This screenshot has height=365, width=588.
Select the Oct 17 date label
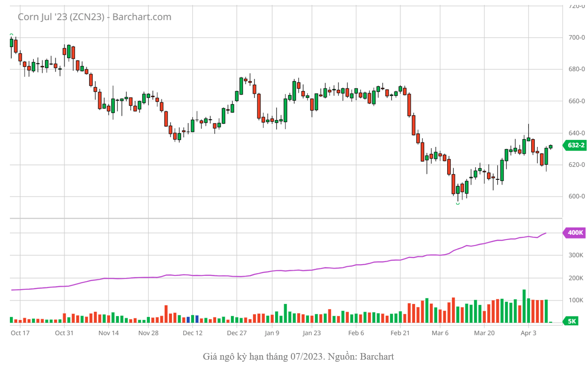(x=20, y=333)
